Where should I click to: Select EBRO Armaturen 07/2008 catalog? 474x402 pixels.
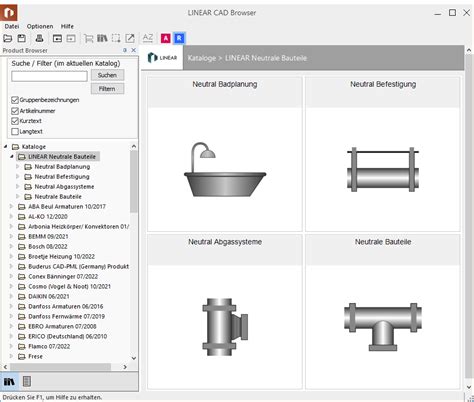tap(62, 326)
